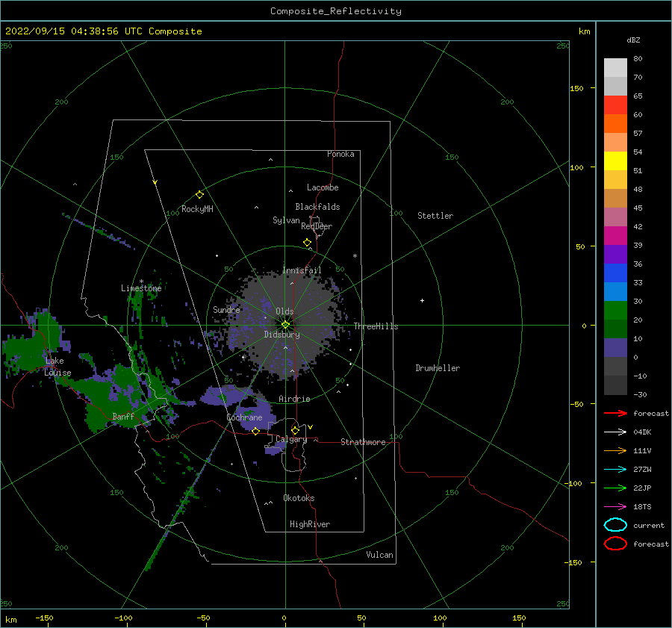Viewport: 672px width, 628px height.
Task: Click the Lacombe city label
Action: coord(323,187)
